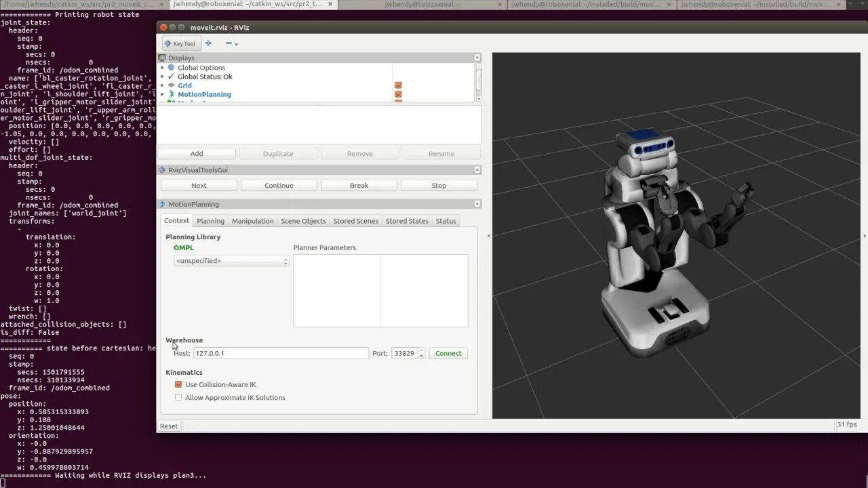The height and width of the screenshot is (488, 868).
Task: Close the RvizVisualToolsGui panel x icon
Action: [x=477, y=169]
